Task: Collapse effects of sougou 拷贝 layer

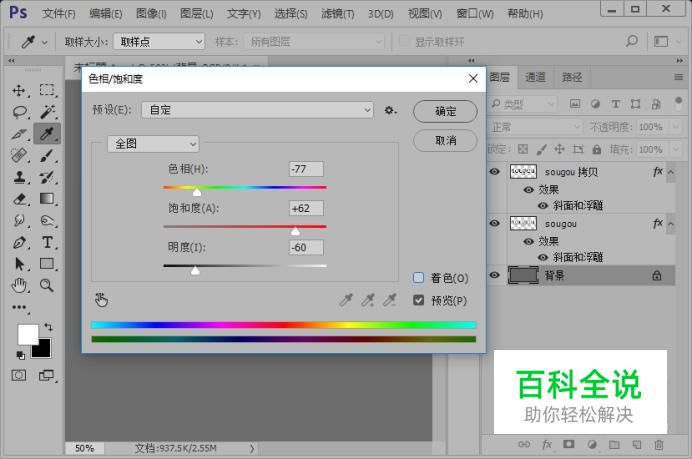Action: point(671,172)
